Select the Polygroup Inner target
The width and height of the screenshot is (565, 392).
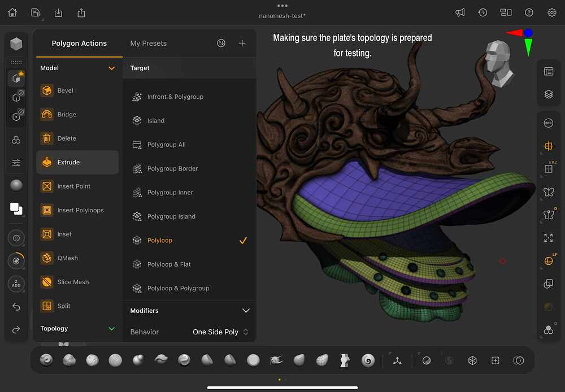click(x=189, y=193)
